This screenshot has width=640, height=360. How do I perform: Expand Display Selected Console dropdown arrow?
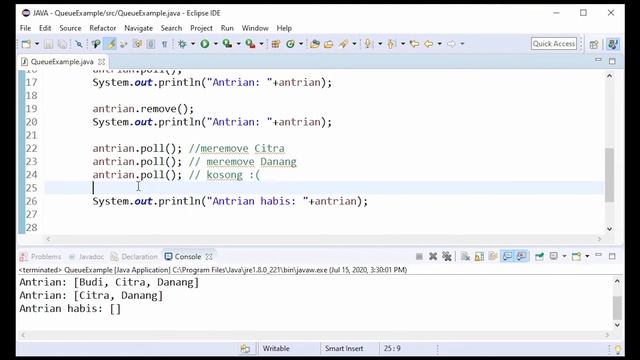(564, 256)
